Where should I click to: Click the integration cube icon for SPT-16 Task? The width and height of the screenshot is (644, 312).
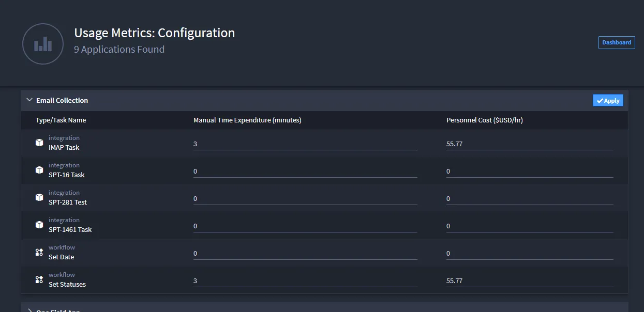click(x=39, y=170)
